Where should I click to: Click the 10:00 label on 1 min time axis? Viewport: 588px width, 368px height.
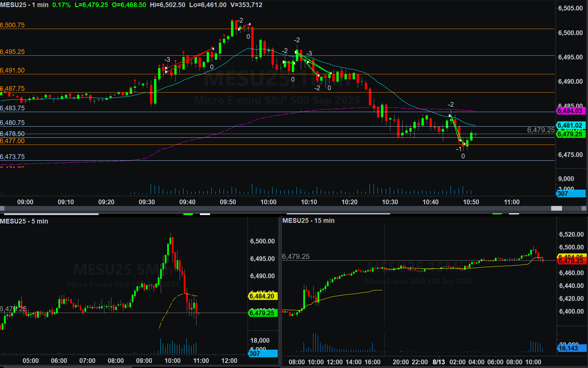(x=268, y=202)
